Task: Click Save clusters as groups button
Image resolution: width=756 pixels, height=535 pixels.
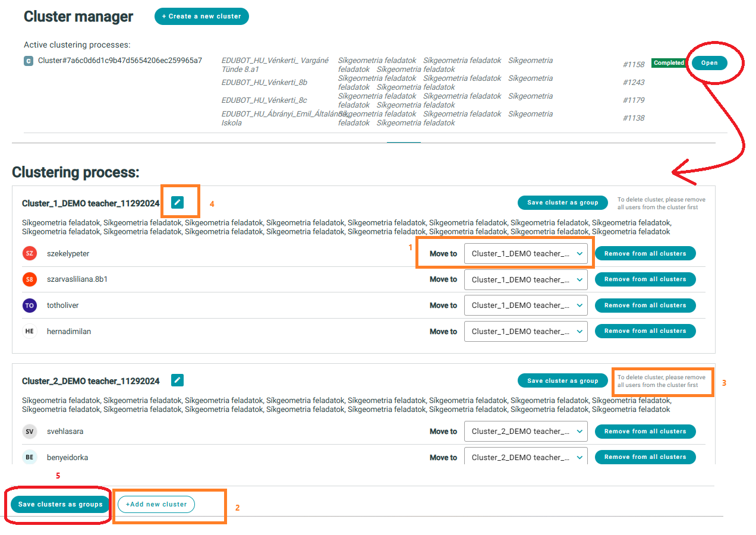Action: point(60,505)
